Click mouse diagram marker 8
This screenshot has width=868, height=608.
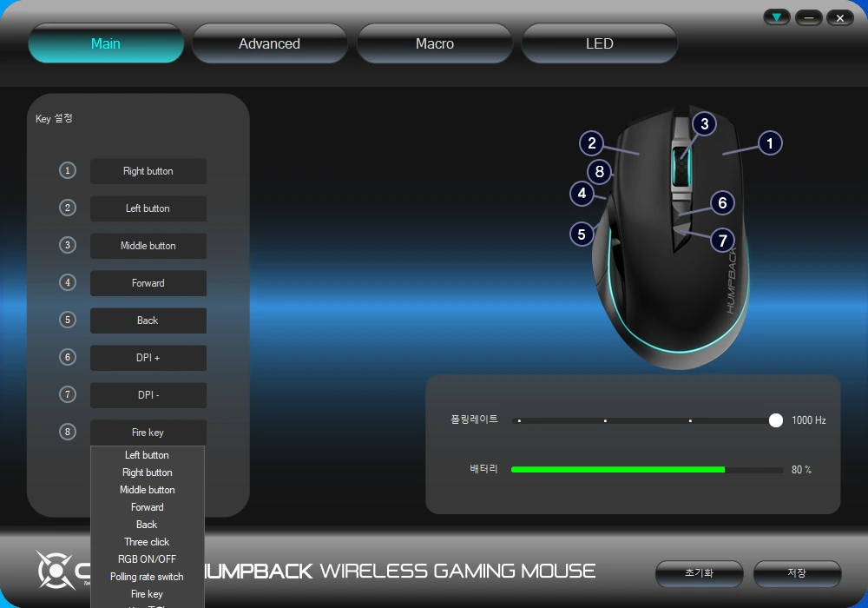point(600,172)
